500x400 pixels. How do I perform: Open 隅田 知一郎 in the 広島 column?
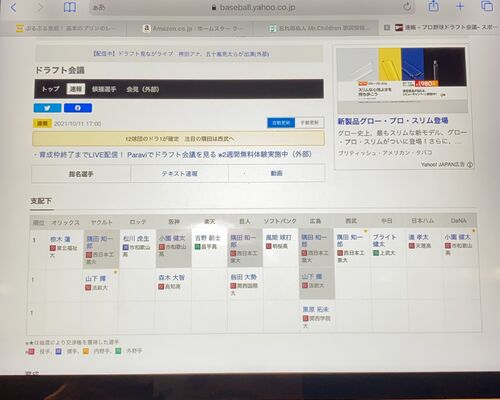pos(314,240)
